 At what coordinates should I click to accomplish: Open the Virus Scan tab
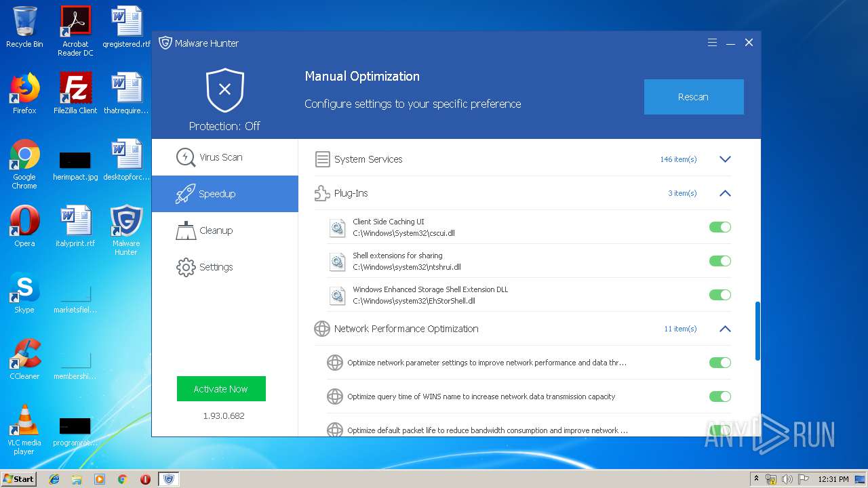[x=225, y=157]
